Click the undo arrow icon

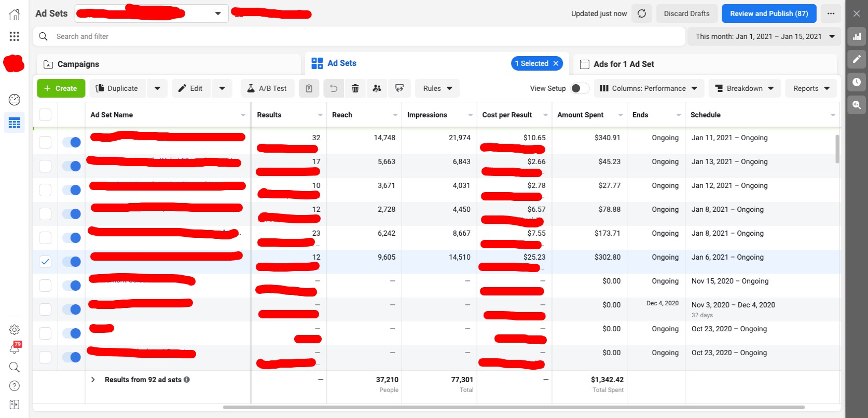(334, 88)
